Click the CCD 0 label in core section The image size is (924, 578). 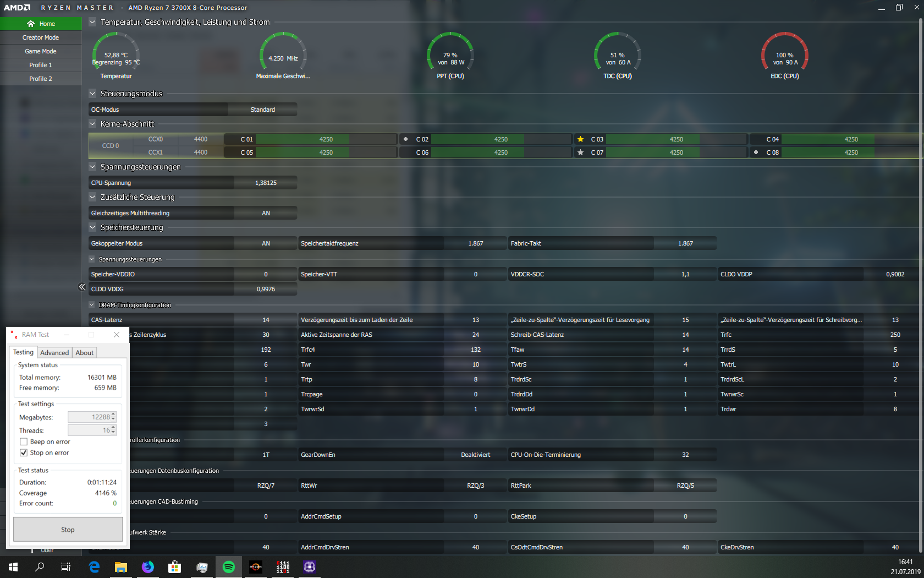(x=110, y=146)
